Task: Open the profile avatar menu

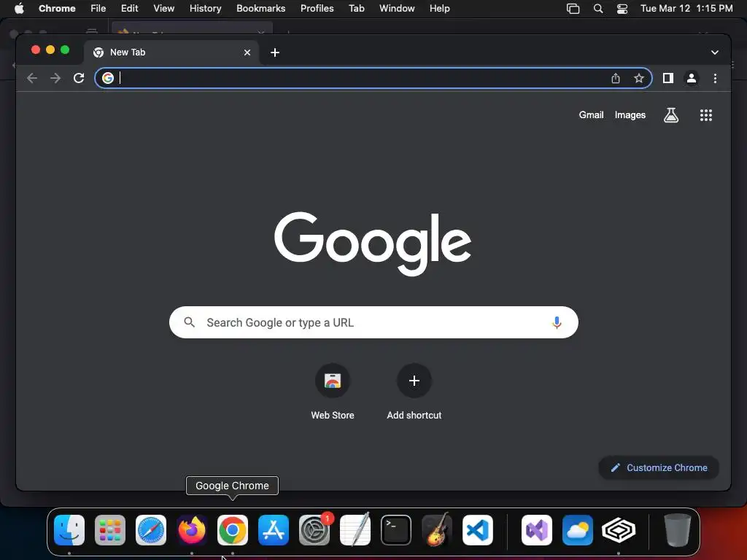Action: [x=692, y=78]
